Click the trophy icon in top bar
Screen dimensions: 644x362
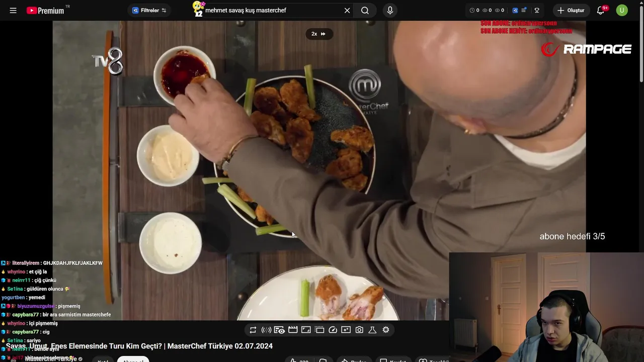click(537, 10)
